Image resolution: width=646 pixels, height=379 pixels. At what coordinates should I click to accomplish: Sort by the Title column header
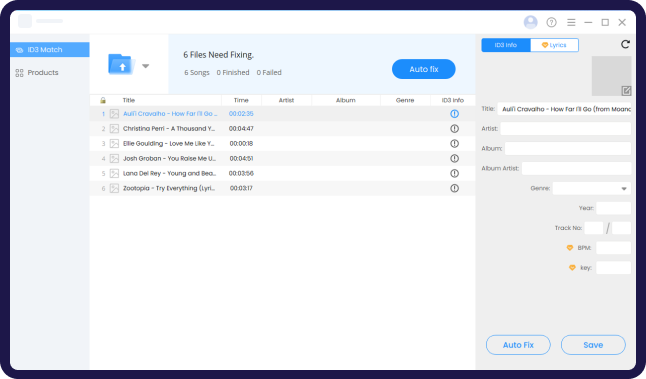[129, 100]
